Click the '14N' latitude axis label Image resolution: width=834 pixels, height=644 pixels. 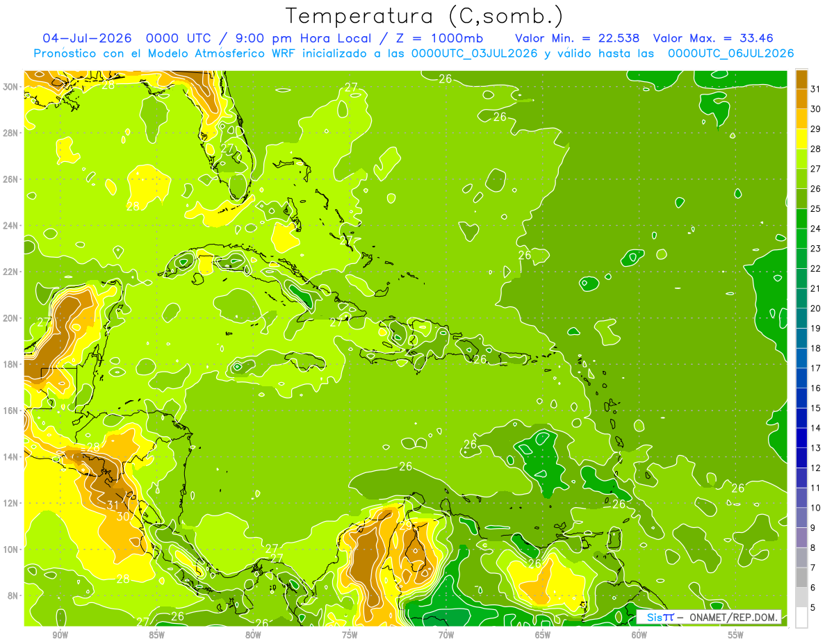[10, 456]
